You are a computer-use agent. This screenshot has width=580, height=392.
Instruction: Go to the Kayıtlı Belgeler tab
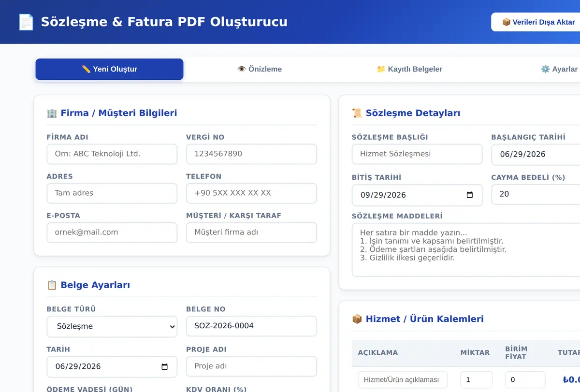point(409,69)
